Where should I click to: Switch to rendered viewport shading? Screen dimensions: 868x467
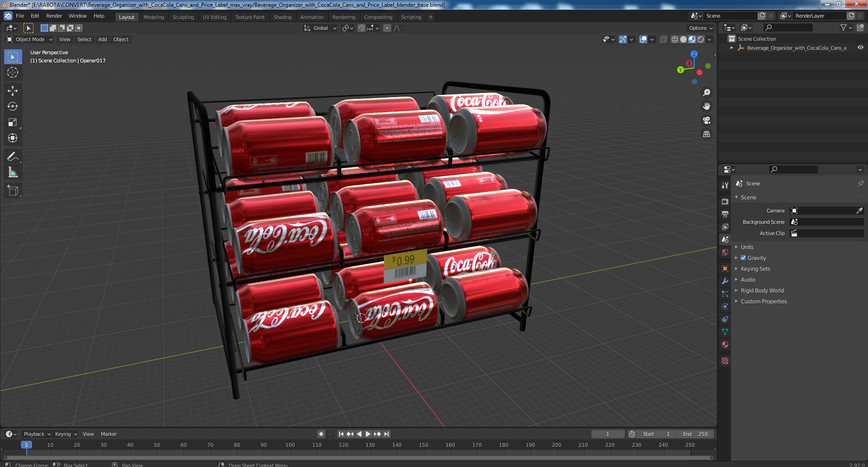(701, 39)
